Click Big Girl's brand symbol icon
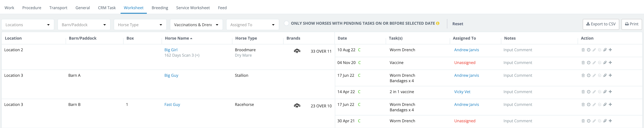The width and height of the screenshot is (644, 128). tap(297, 51)
